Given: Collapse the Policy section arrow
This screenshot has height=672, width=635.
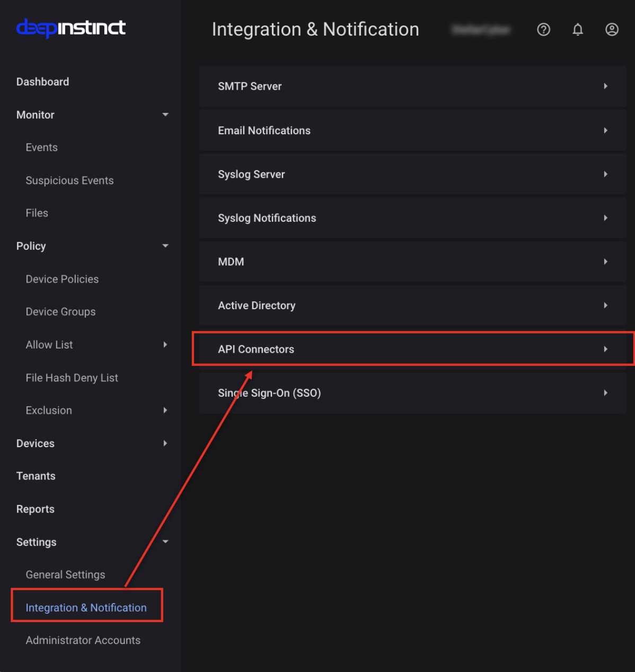Looking at the screenshot, I should (165, 246).
